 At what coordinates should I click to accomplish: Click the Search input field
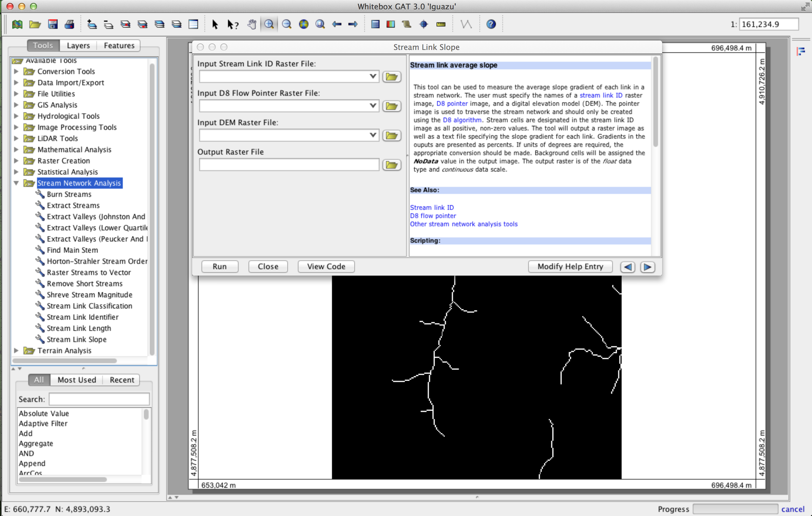[99, 399]
